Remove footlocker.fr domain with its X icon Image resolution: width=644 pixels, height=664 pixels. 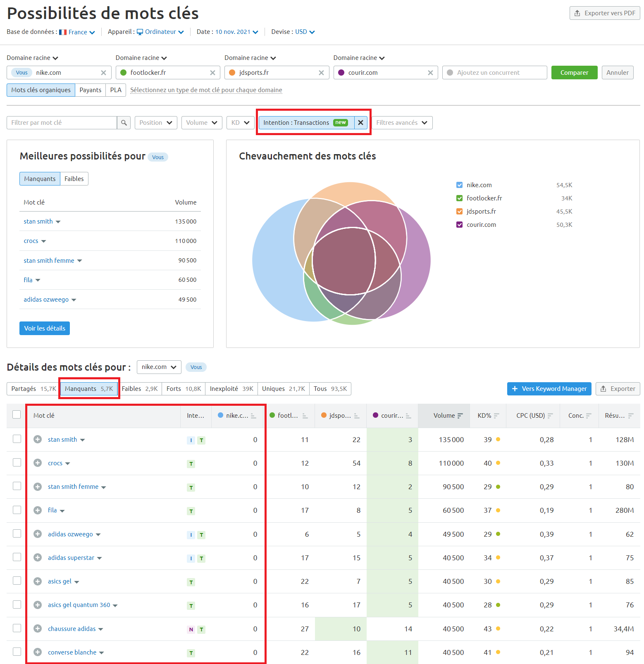click(x=212, y=73)
